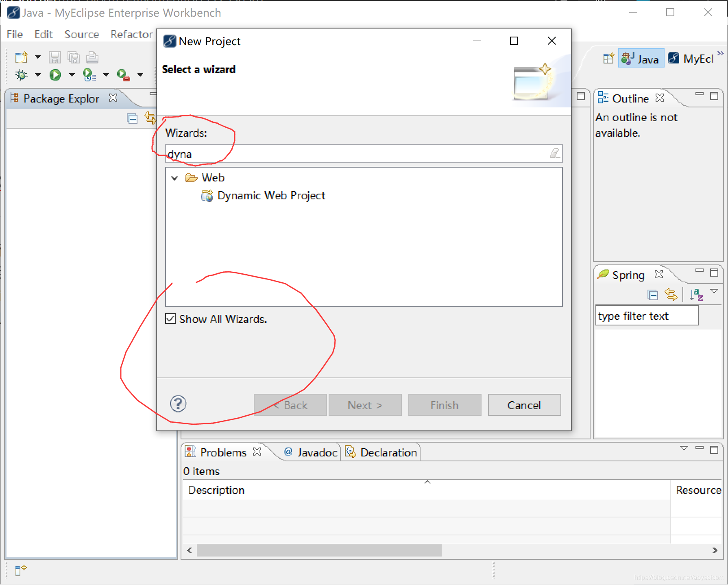Click the Save toolbar icon

point(55,57)
